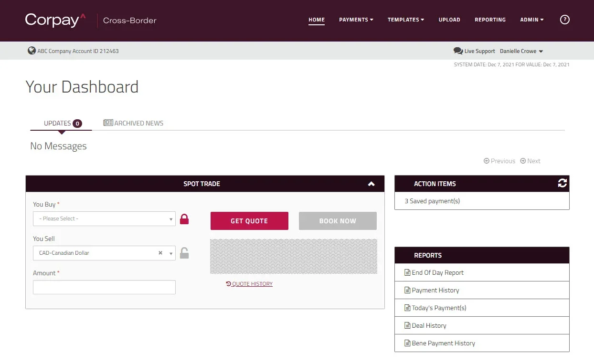
Task: Click the Archived News newspaper icon
Action: pyautogui.click(x=108, y=123)
